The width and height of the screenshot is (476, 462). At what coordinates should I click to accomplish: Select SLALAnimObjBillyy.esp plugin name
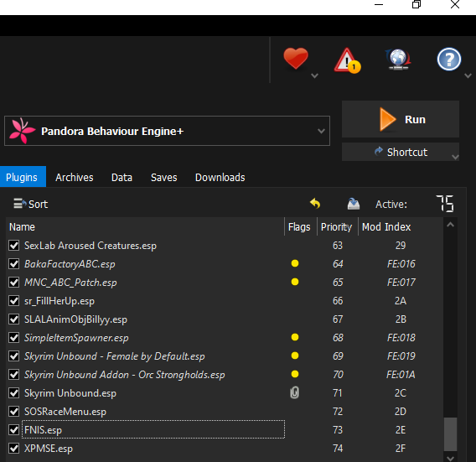tap(75, 319)
